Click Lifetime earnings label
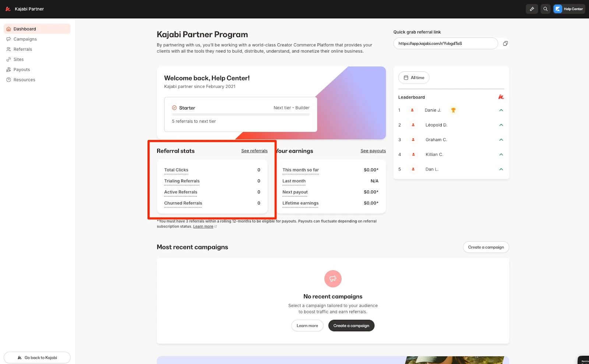The width and height of the screenshot is (589, 364). coord(301,203)
